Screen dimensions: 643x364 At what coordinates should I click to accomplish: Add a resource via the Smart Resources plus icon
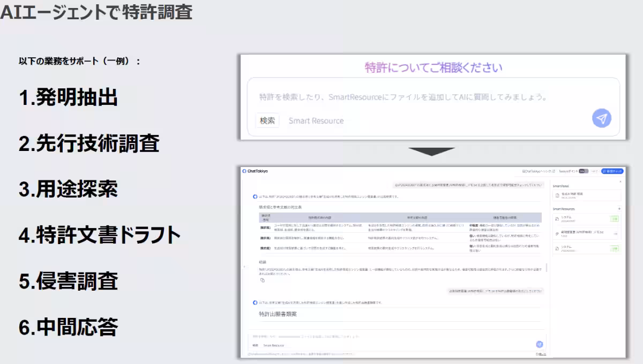pyautogui.click(x=619, y=209)
